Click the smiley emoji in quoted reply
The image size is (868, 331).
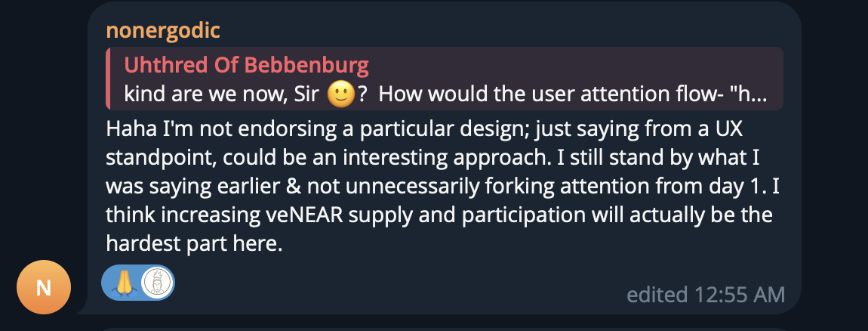(x=340, y=94)
